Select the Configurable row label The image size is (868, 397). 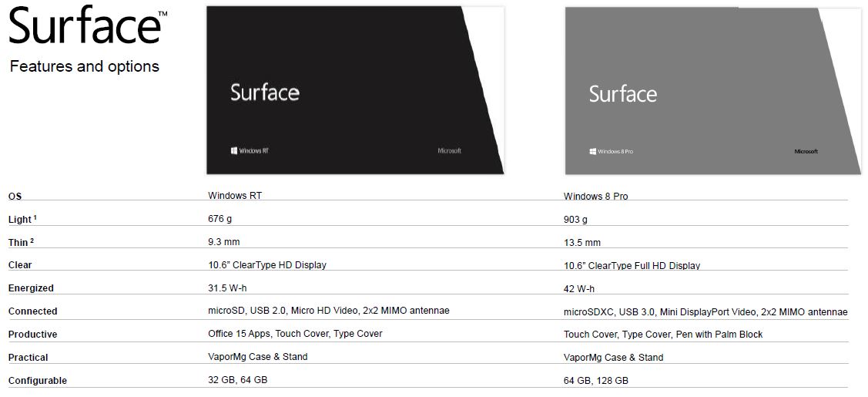pos(38,381)
